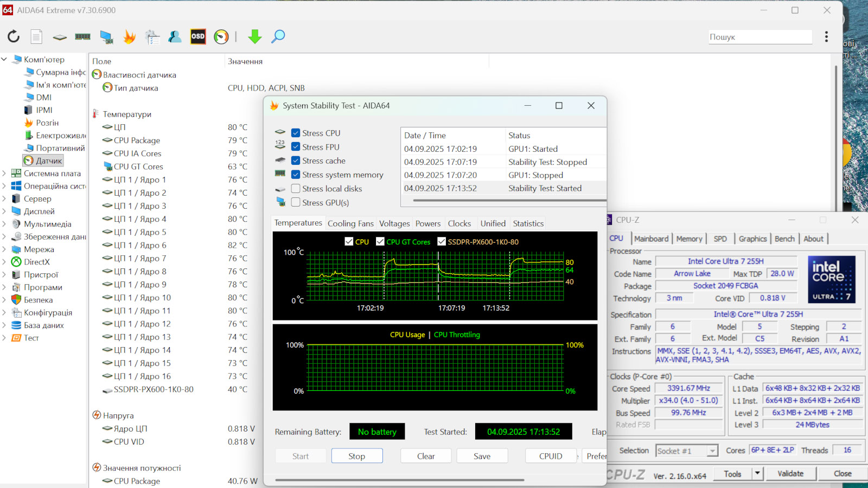Image resolution: width=868 pixels, height=488 pixels.
Task: Open the Graphics tab in CPU-Z
Action: click(x=752, y=239)
